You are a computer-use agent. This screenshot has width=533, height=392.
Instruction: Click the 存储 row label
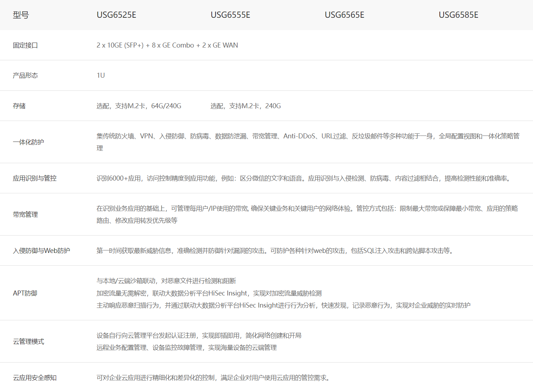tap(19, 106)
